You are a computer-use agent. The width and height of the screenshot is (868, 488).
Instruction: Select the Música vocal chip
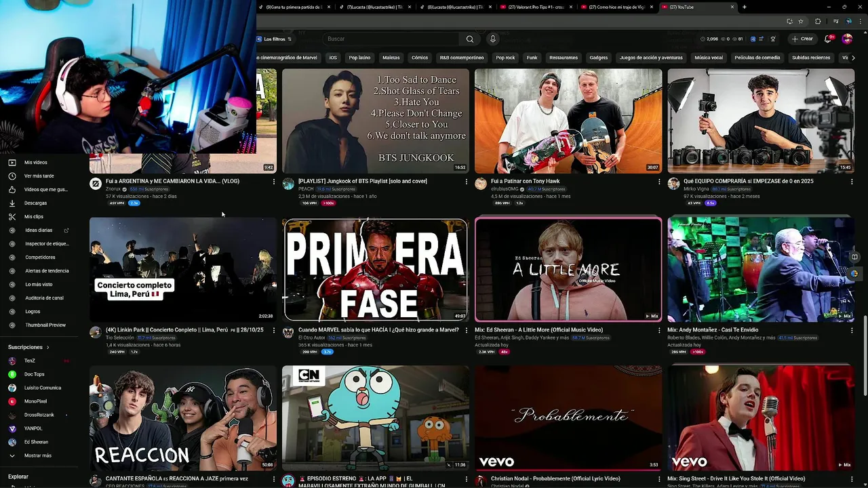709,58
